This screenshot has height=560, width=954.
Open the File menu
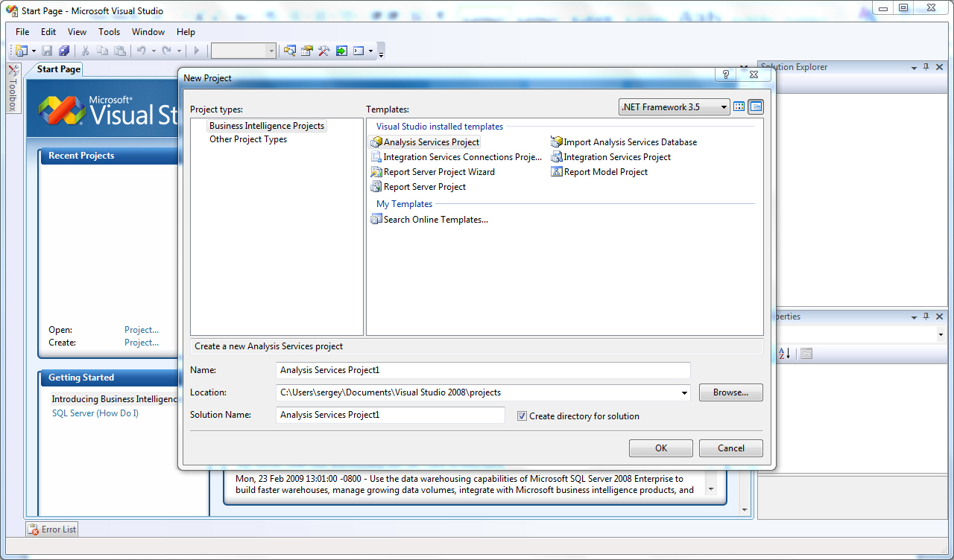22,32
